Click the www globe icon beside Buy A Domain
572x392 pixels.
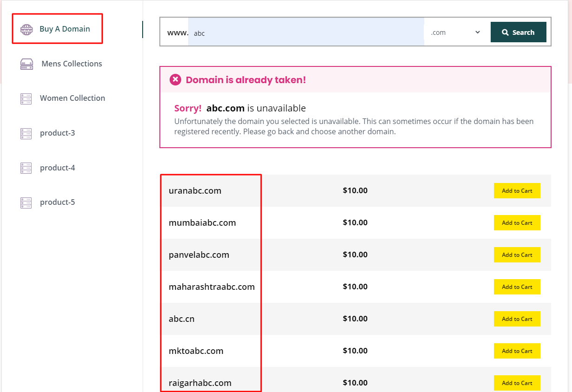tap(26, 30)
